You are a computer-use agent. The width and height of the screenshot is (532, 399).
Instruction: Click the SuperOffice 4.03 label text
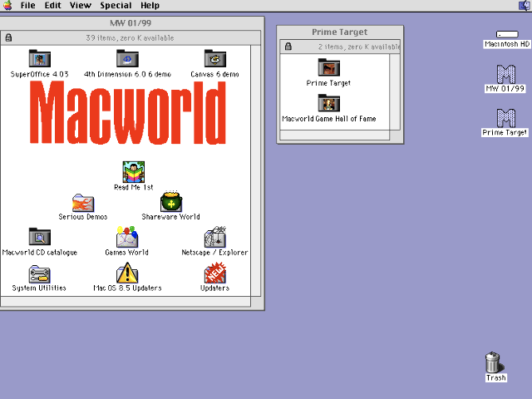click(40, 74)
